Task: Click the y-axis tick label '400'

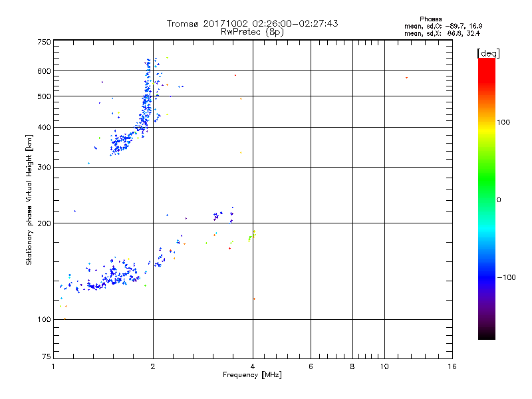Action: point(44,128)
